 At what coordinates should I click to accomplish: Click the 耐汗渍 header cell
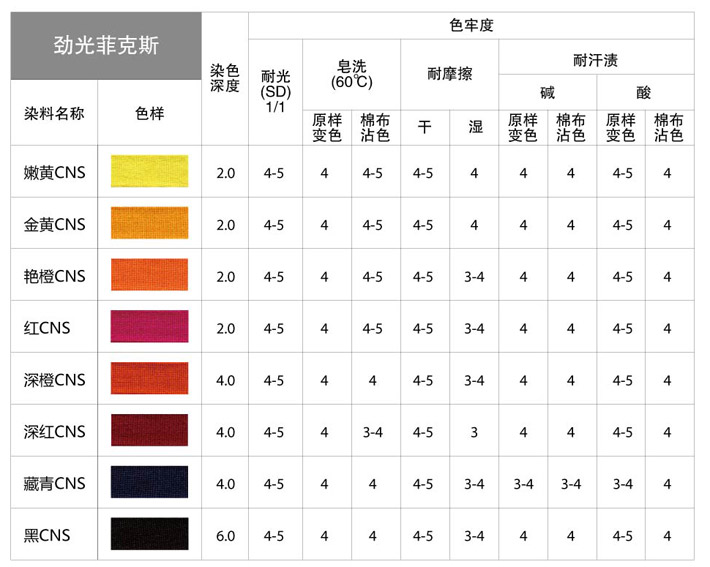coord(595,60)
